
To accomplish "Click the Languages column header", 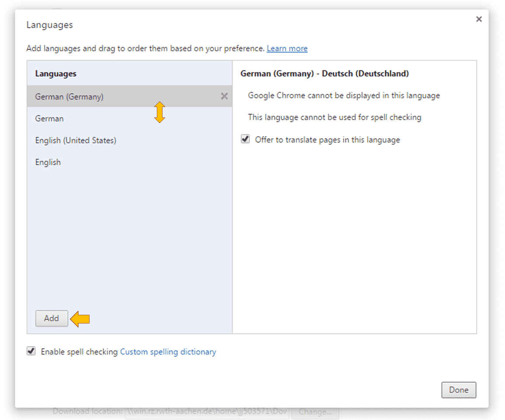I will coord(55,73).
